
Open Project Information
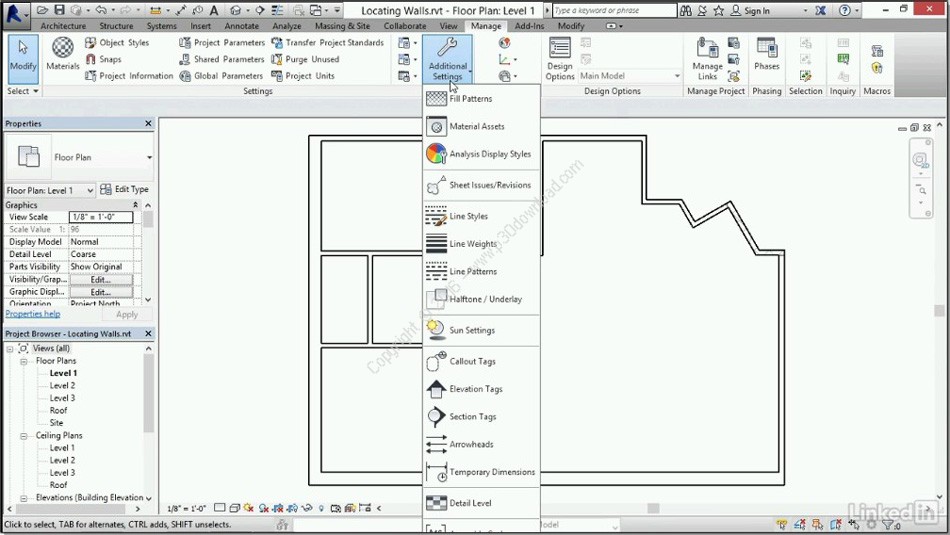[x=129, y=76]
